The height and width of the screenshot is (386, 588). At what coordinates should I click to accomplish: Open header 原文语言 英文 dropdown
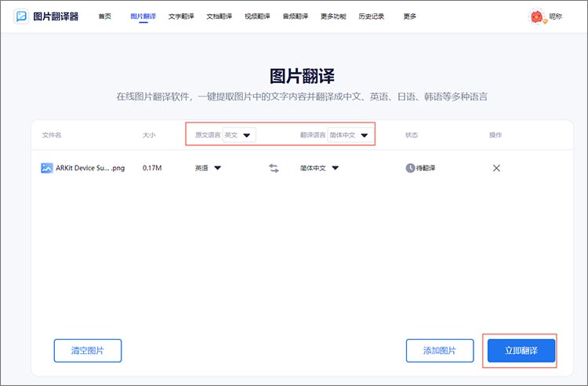click(239, 135)
